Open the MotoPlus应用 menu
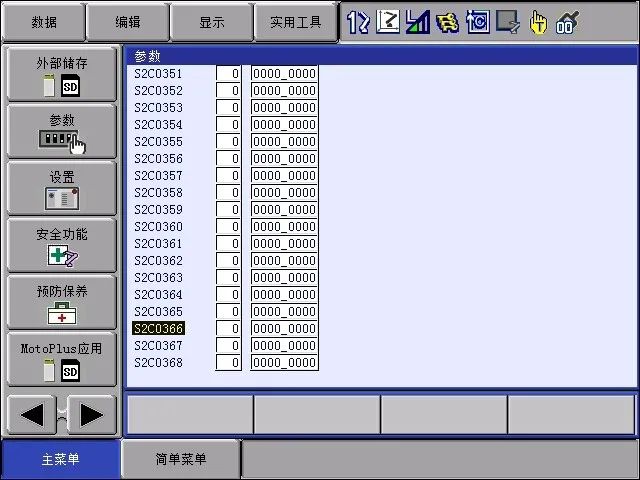The image size is (640, 480). click(61, 360)
